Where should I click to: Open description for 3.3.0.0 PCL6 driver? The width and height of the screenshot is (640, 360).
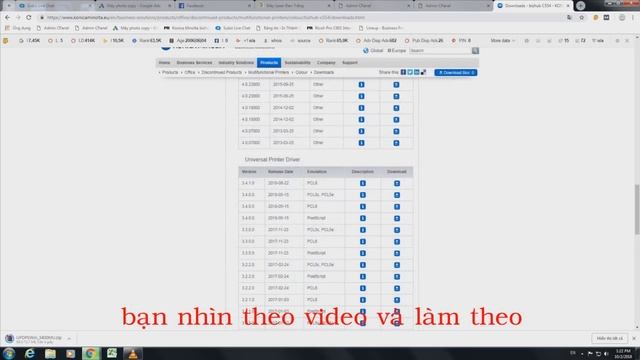[x=362, y=242]
